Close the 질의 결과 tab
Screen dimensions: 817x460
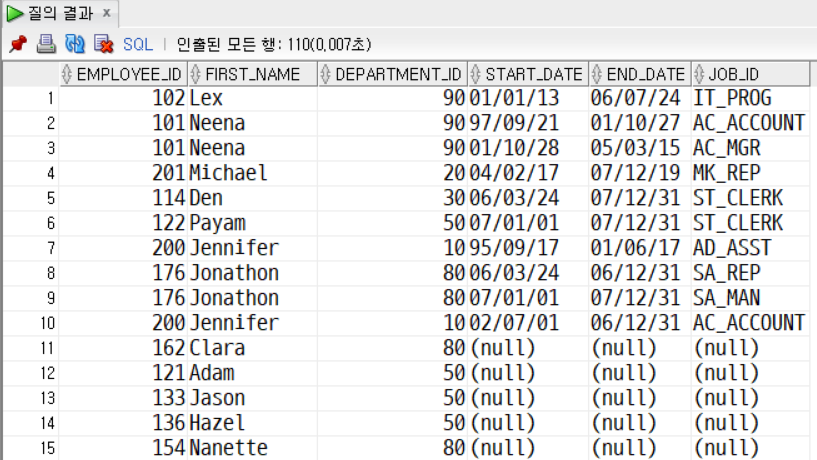pos(107,13)
